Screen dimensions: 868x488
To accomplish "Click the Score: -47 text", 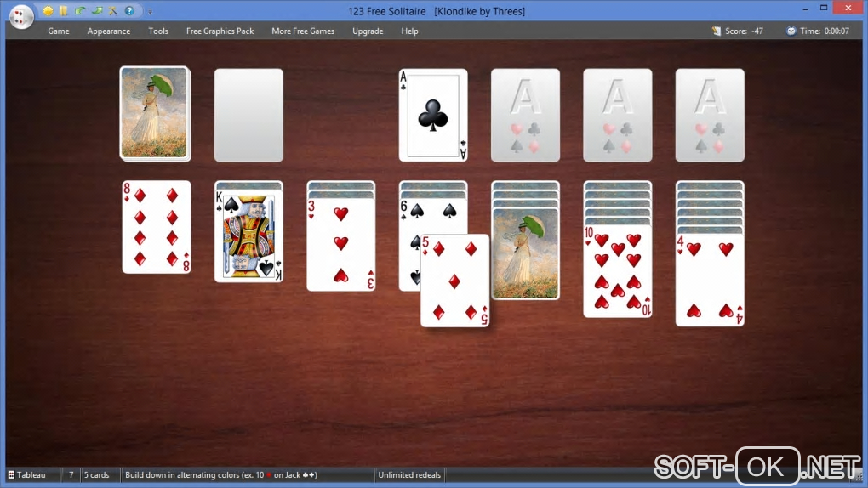I will [x=744, y=31].
